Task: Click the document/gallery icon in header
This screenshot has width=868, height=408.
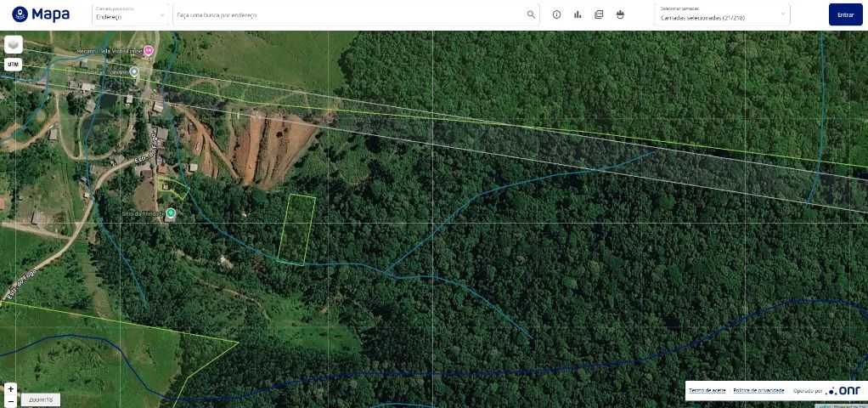Action: pos(599,15)
